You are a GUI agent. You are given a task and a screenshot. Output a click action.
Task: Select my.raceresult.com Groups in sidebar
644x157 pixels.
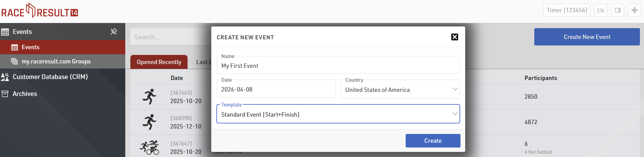[56, 61]
